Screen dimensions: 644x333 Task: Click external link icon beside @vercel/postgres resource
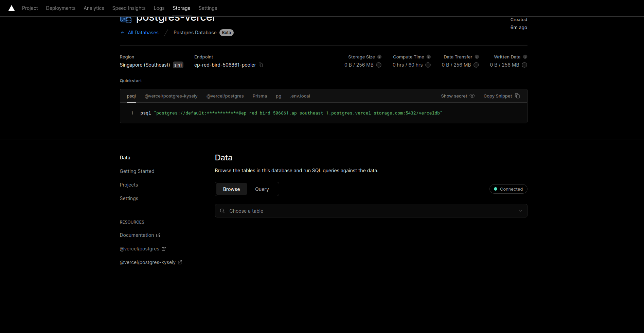pyautogui.click(x=164, y=249)
